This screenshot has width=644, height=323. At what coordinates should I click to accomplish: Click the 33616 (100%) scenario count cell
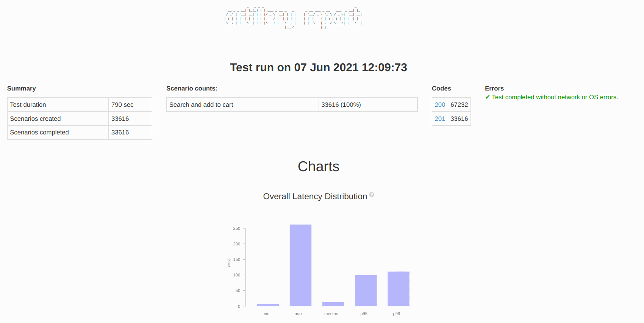(341, 105)
